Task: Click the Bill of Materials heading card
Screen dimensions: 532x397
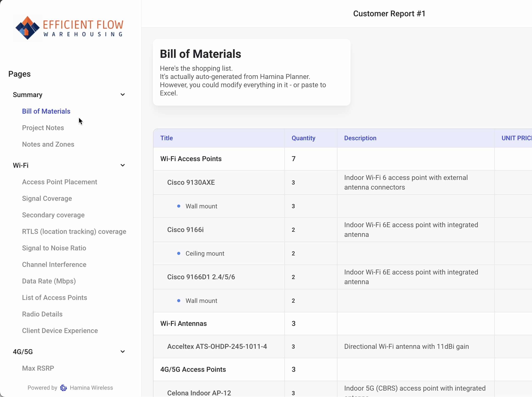Action: 252,72
